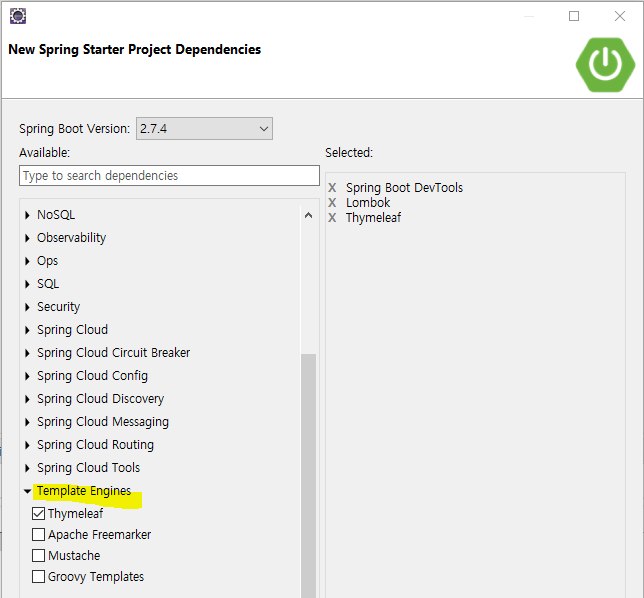Enable the Apache Freemarker checkbox
The image size is (644, 598).
(x=39, y=534)
